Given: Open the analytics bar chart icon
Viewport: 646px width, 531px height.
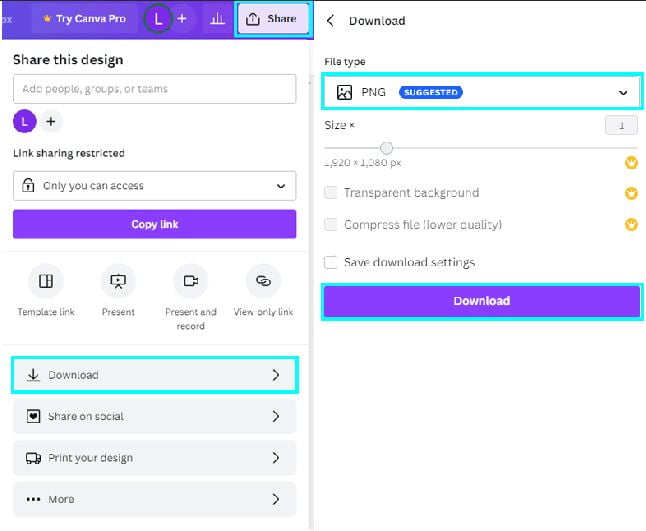Looking at the screenshot, I should [217, 19].
